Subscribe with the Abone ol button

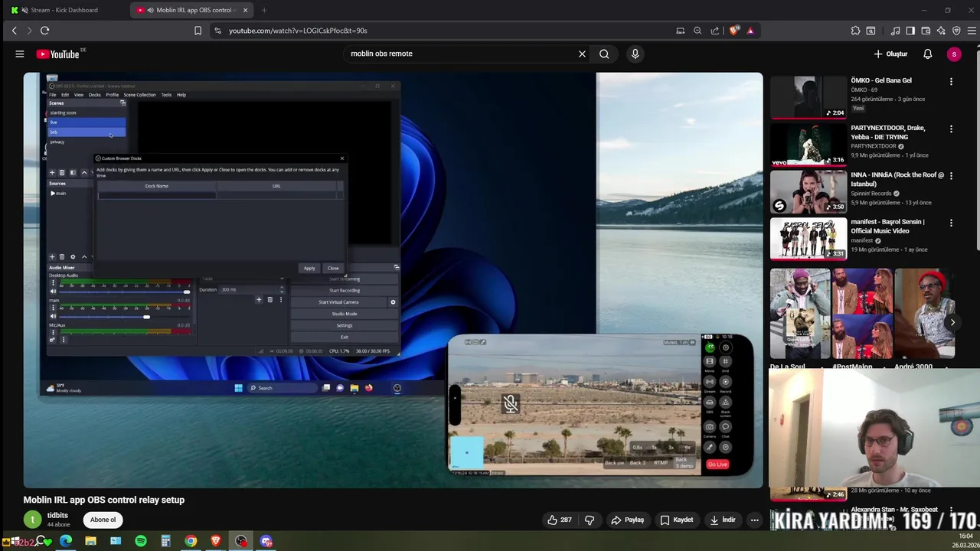point(103,520)
